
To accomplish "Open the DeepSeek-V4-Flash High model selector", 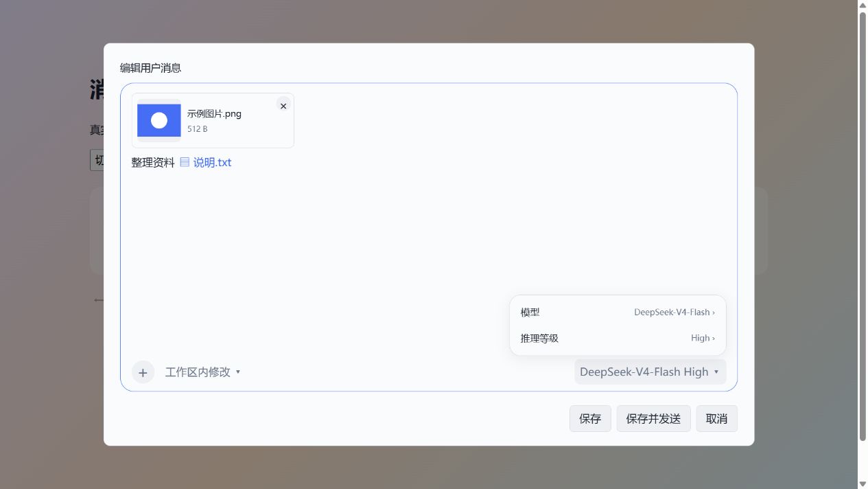I will [x=650, y=372].
